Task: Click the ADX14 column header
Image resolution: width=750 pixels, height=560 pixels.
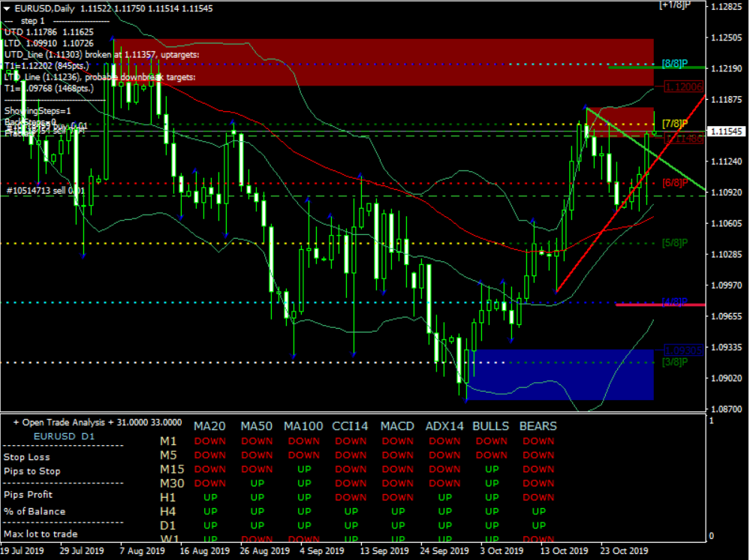Action: point(445,426)
